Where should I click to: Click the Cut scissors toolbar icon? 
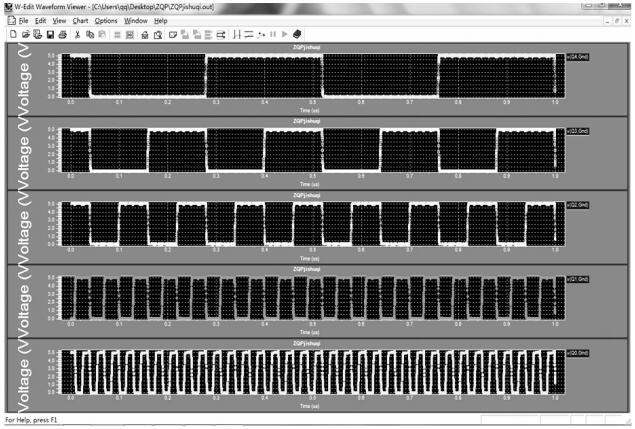click(77, 35)
